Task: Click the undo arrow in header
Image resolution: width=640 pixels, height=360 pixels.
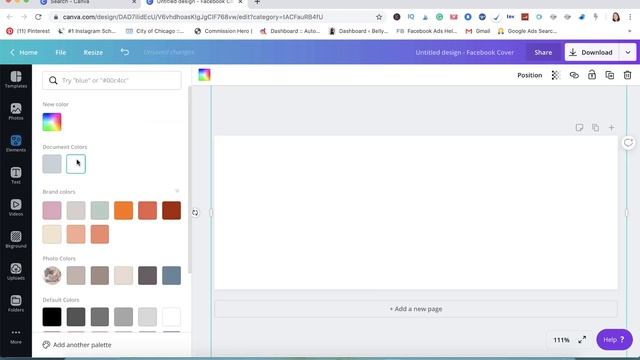Action: (125, 52)
